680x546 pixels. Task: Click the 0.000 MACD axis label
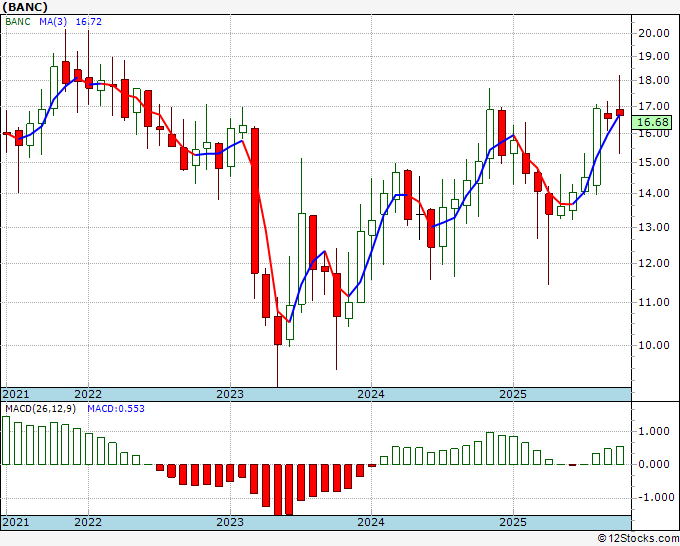[x=653, y=464]
